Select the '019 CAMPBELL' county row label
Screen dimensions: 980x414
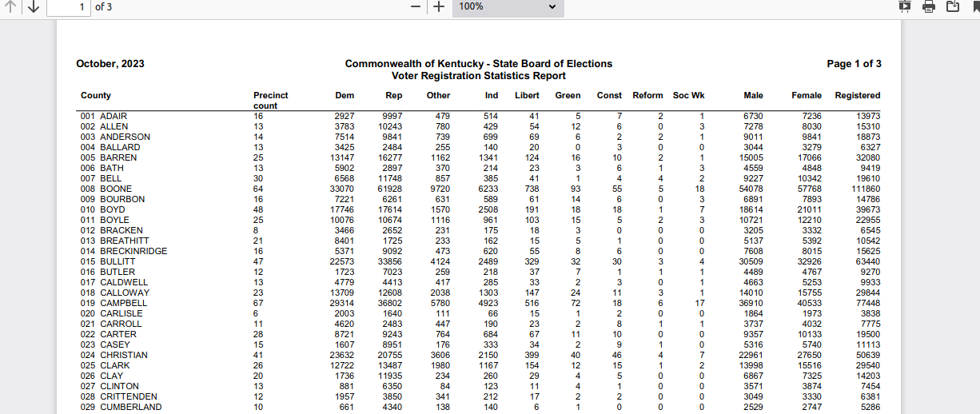[114, 303]
